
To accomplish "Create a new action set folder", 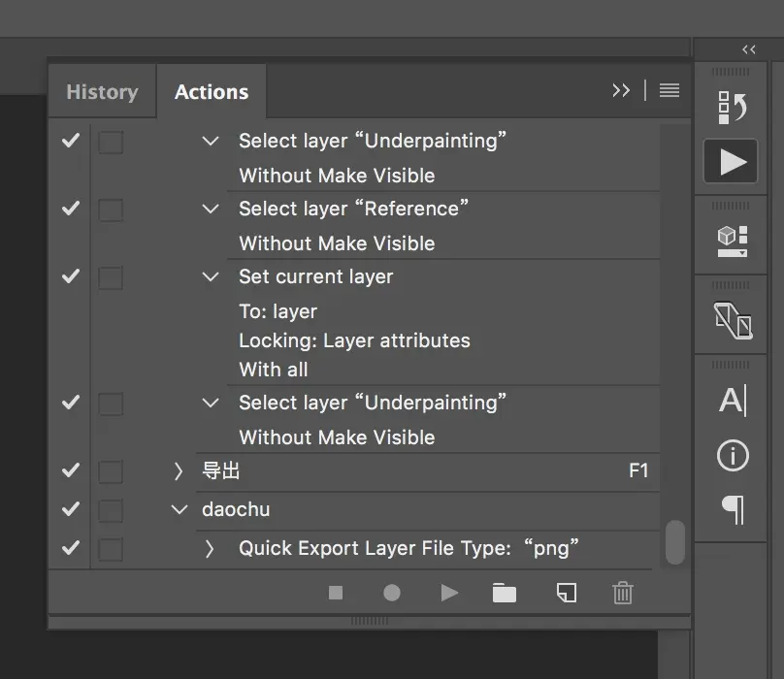I will click(505, 593).
